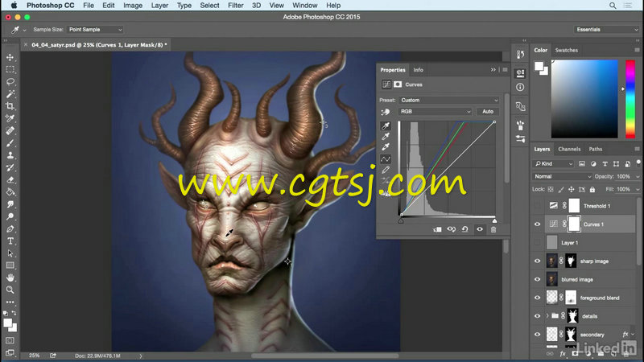The image size is (644, 362).
Task: Click the on-image adjustment hand tool
Action: (x=386, y=112)
